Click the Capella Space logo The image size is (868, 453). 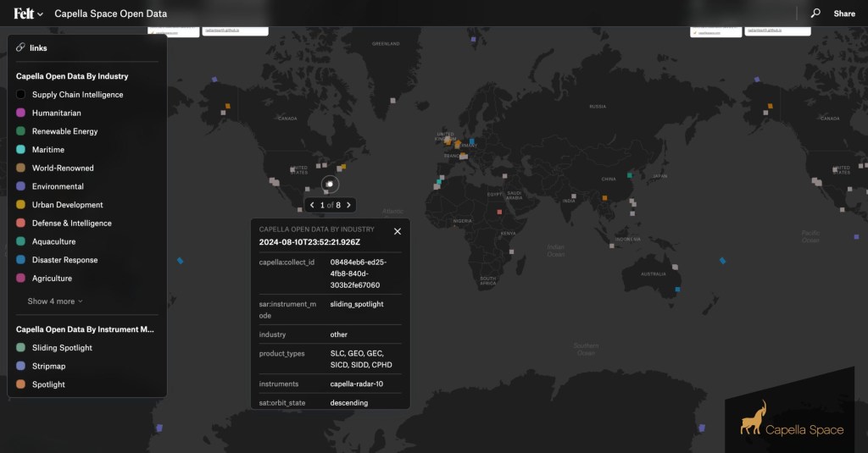pos(792,419)
